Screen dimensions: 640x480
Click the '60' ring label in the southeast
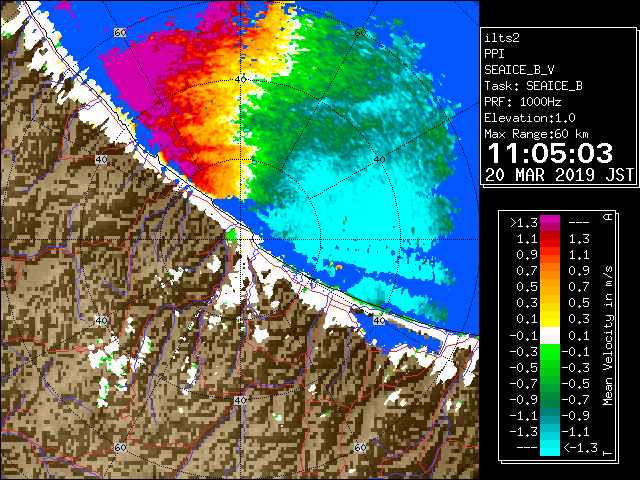[360, 447]
